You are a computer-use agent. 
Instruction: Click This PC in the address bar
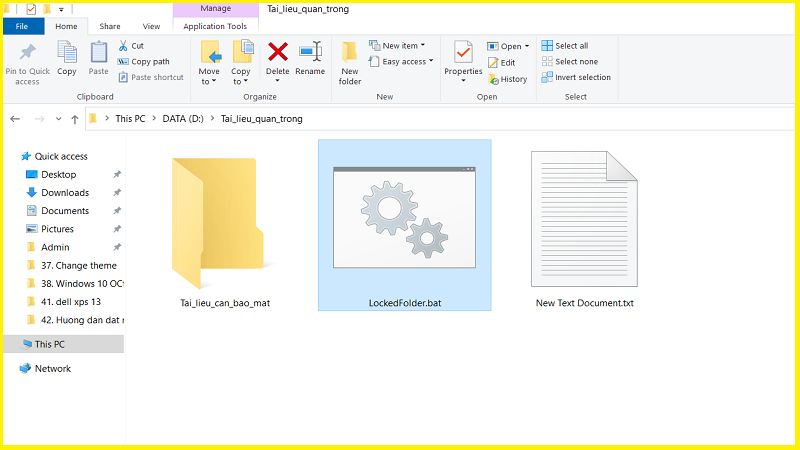coord(130,118)
